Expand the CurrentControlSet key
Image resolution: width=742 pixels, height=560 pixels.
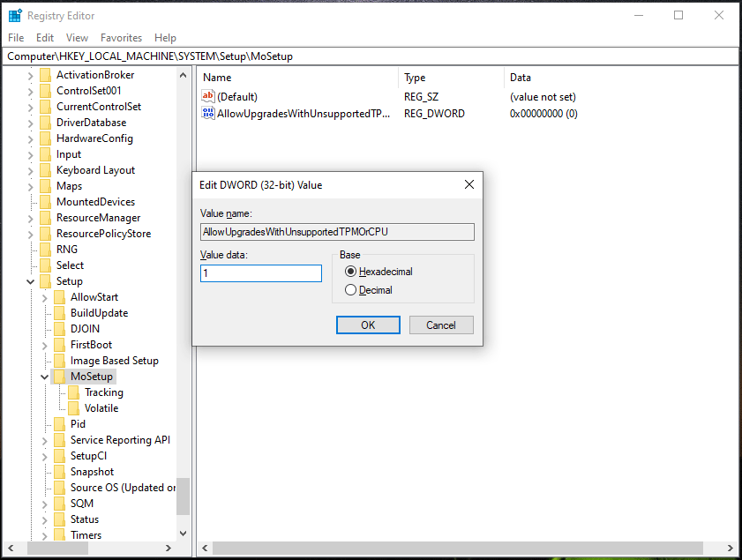point(31,108)
